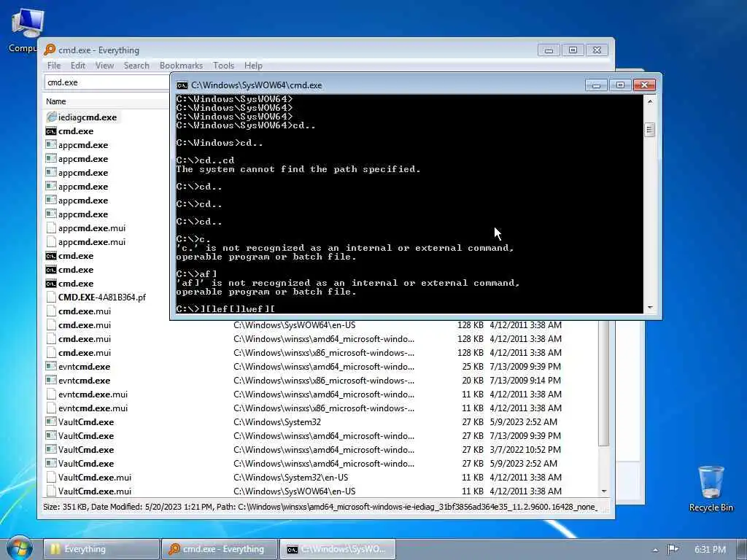747x560 pixels.
Task: Close the command prompt window
Action: click(x=645, y=85)
